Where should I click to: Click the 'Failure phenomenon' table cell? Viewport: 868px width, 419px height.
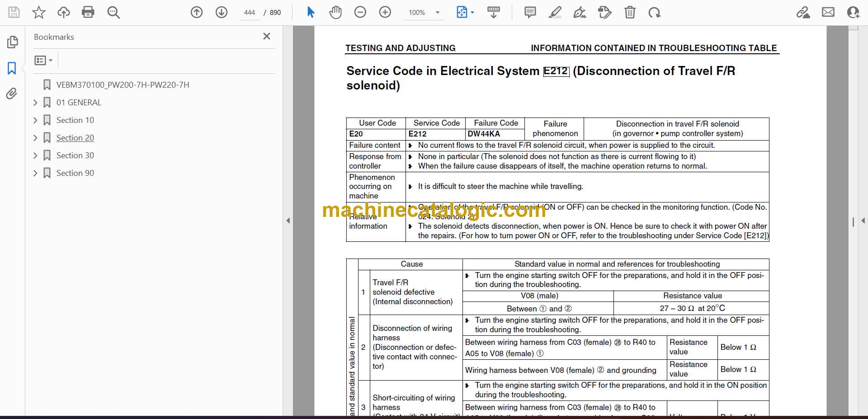(555, 128)
